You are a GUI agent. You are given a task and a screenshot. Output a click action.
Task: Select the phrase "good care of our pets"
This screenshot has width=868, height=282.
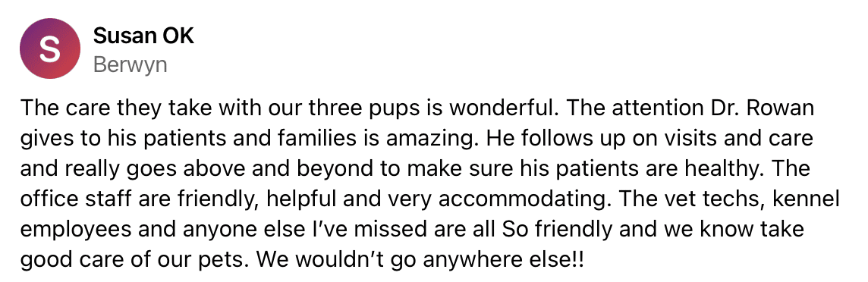coord(127,258)
